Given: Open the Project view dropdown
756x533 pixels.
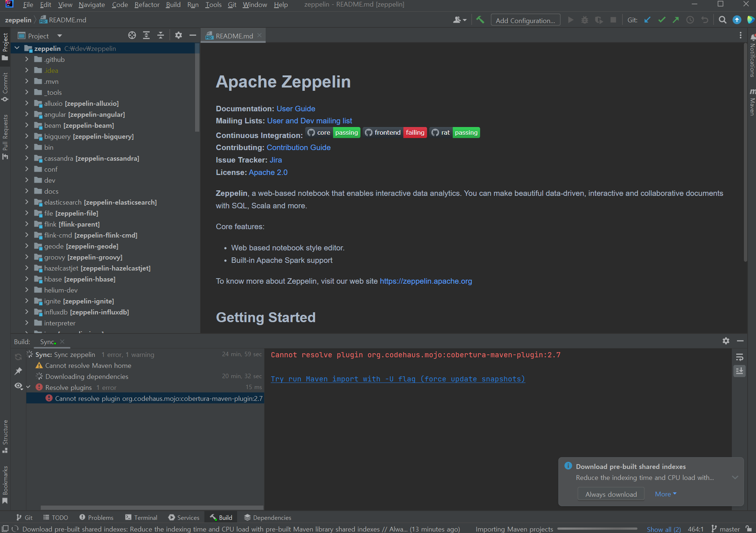Looking at the screenshot, I should point(60,36).
